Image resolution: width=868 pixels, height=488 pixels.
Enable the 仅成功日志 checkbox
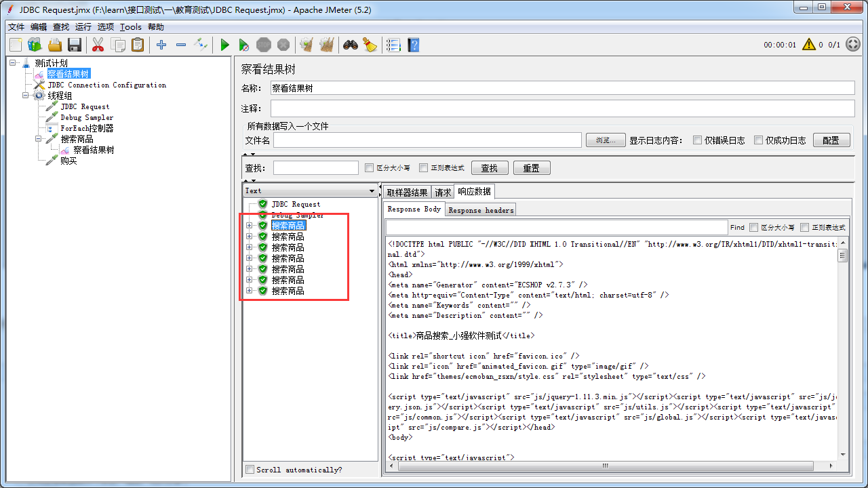point(758,140)
